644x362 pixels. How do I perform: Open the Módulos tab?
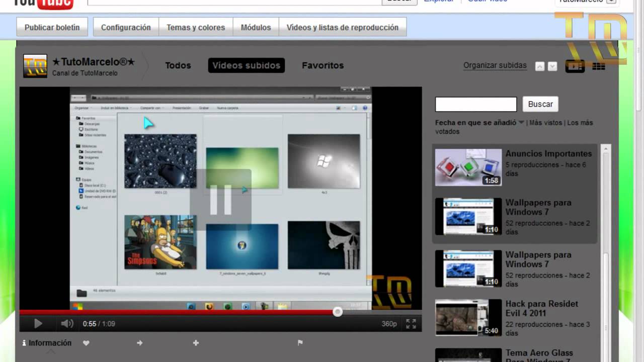[x=256, y=27]
